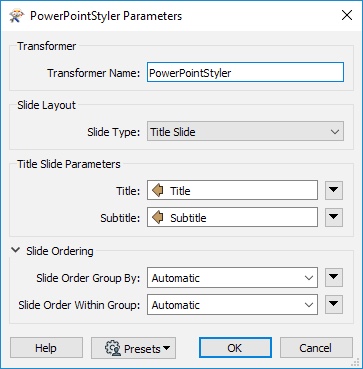363x369 pixels.
Task: Click the Help button
Action: [46, 348]
